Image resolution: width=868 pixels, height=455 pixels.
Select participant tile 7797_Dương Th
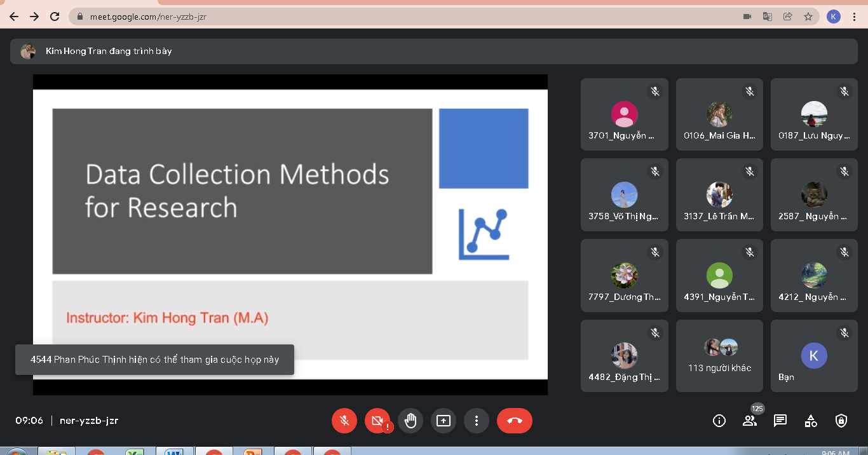[x=625, y=275]
